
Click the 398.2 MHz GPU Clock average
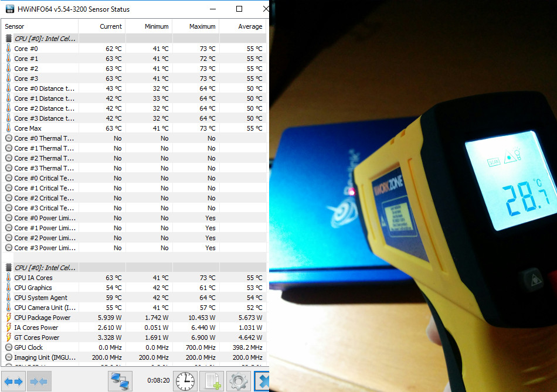click(x=247, y=347)
